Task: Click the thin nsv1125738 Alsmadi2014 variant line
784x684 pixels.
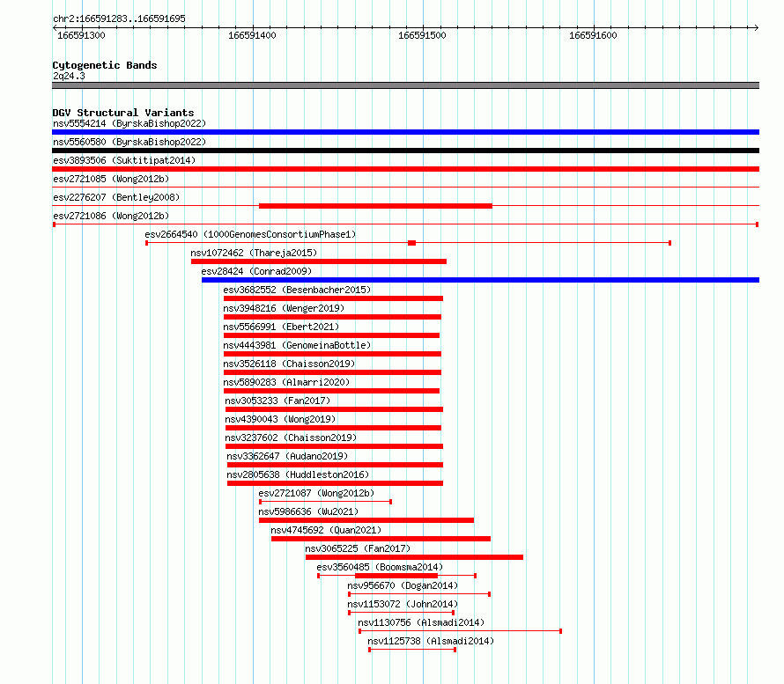Action: coord(412,650)
